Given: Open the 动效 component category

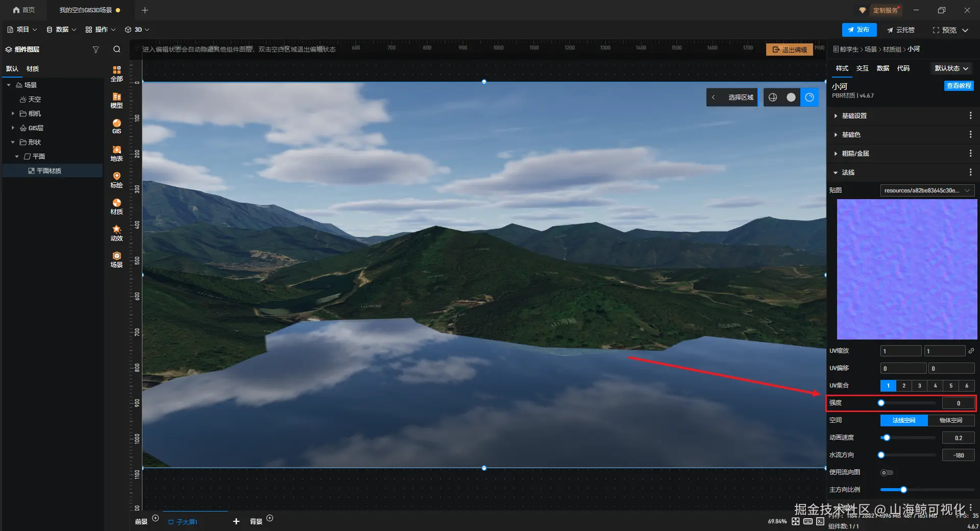Looking at the screenshot, I should 117,233.
